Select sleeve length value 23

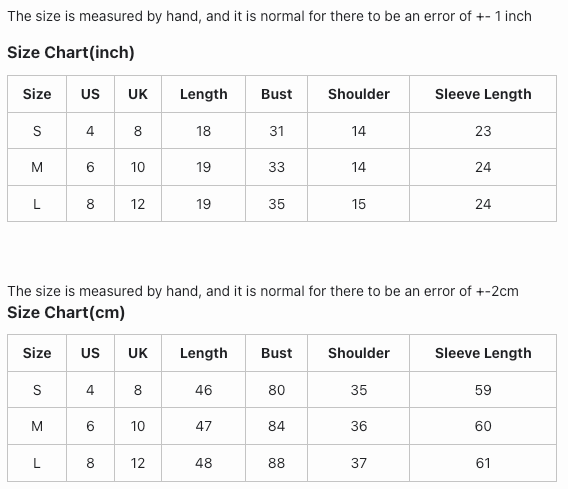pos(483,131)
